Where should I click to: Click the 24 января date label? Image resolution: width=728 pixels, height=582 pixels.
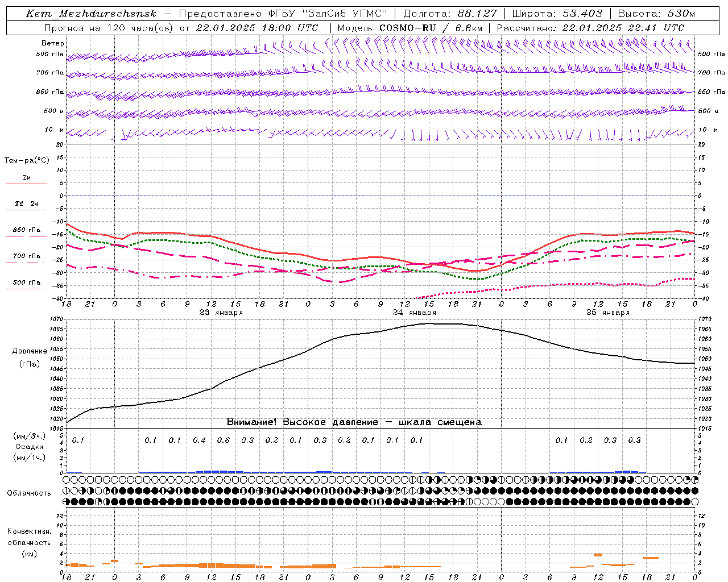tap(415, 313)
